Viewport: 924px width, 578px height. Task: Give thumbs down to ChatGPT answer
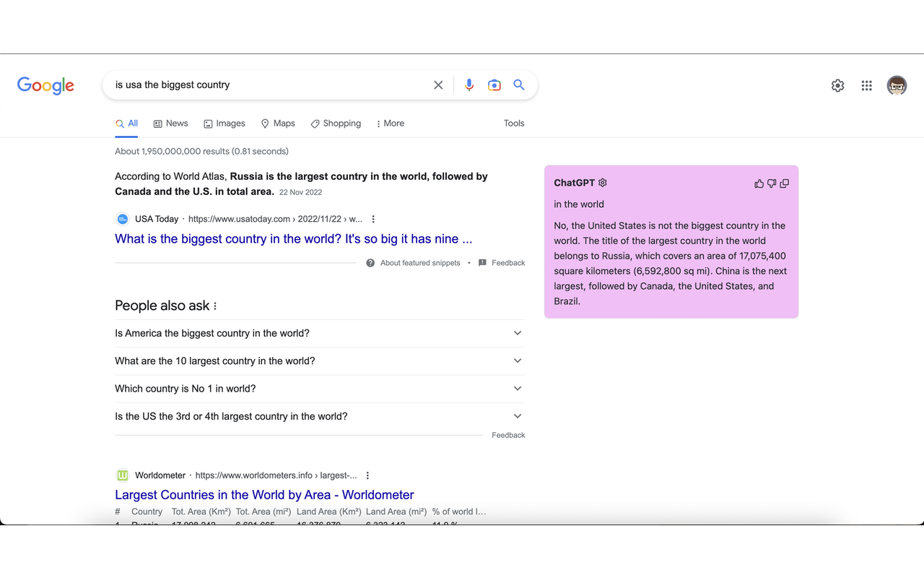pyautogui.click(x=772, y=184)
